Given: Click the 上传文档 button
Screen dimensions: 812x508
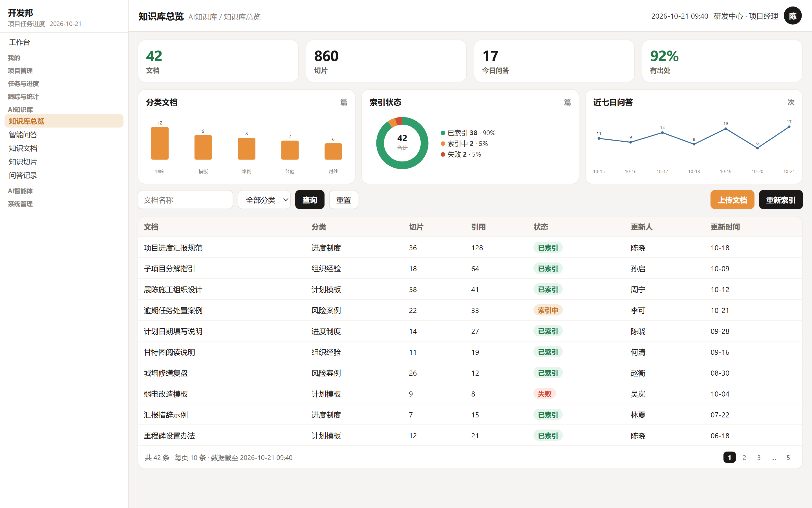Looking at the screenshot, I should tap(732, 200).
